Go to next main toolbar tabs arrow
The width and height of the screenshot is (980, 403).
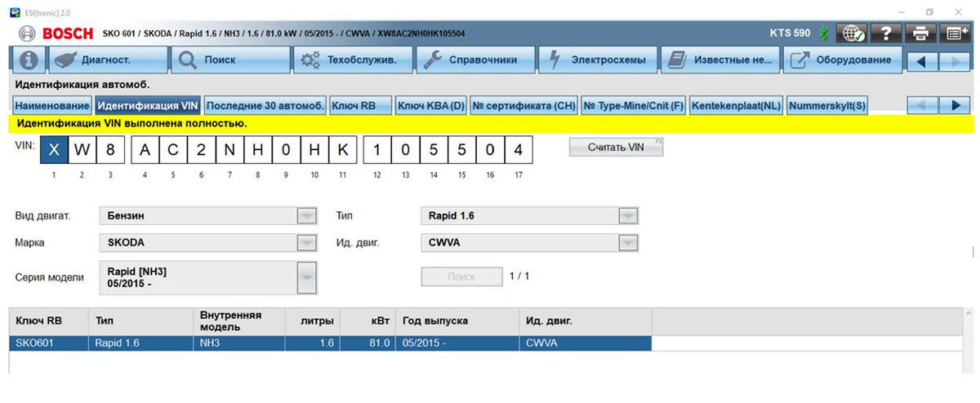[x=953, y=60]
